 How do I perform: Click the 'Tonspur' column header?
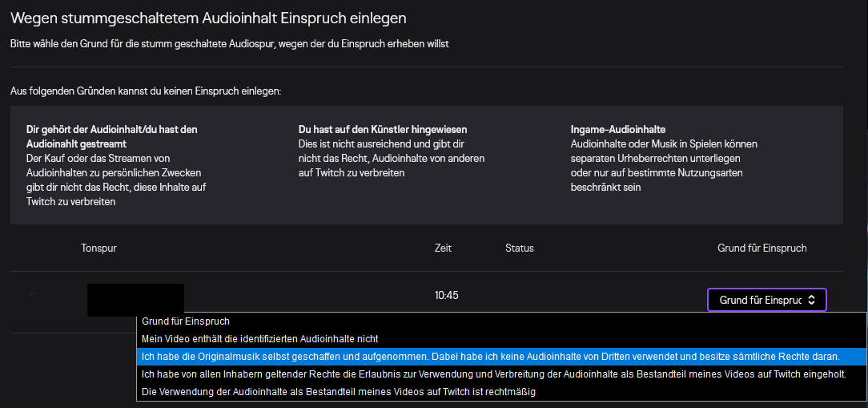pos(98,248)
